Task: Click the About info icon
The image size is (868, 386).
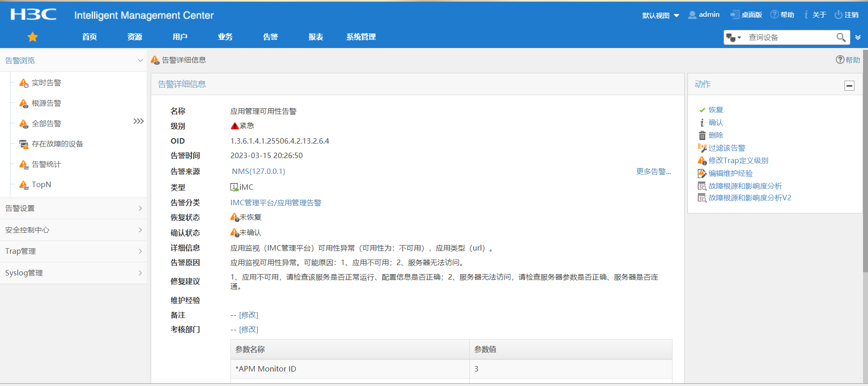Action: click(806, 15)
